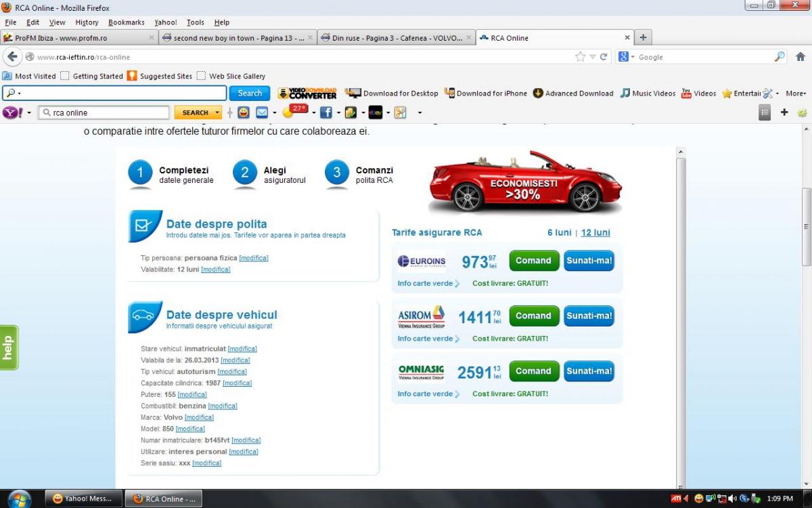Screen dimensions: 812x508
Task: Open weather icon showing 27°
Action: (296, 111)
